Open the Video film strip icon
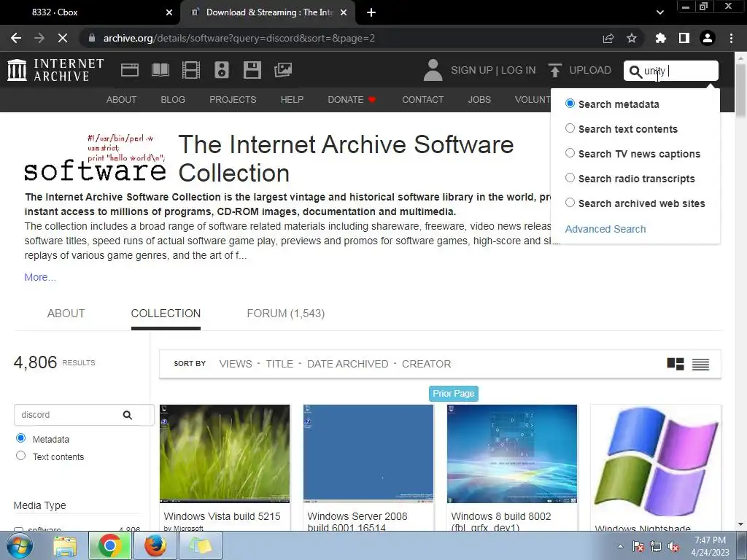This screenshot has height=560, width=747. pos(191,70)
